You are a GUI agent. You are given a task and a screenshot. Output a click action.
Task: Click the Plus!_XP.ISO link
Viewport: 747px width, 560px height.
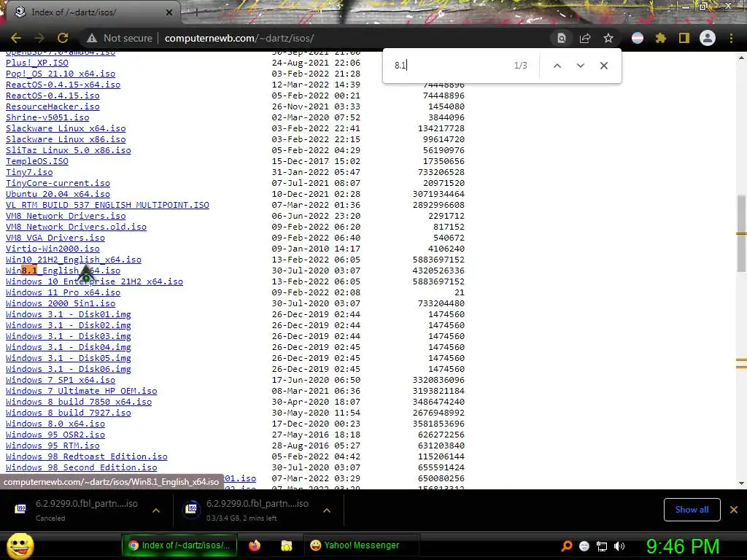tap(37, 63)
